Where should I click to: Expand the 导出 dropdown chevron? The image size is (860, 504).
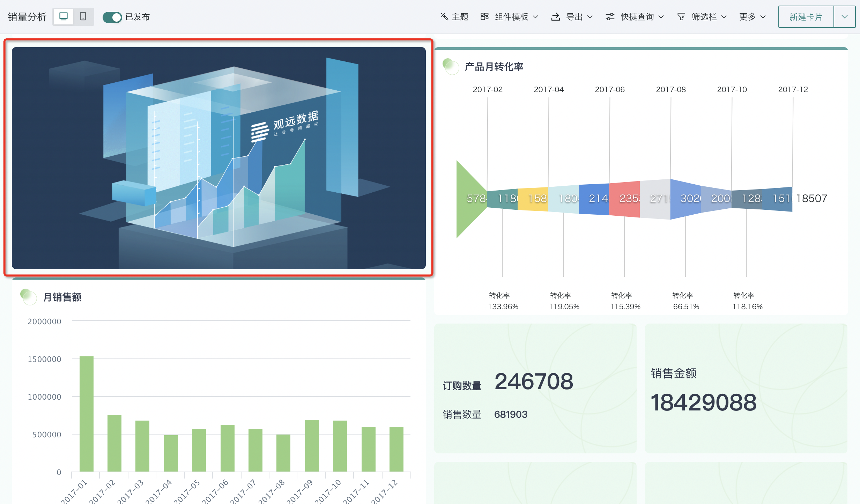tap(590, 17)
